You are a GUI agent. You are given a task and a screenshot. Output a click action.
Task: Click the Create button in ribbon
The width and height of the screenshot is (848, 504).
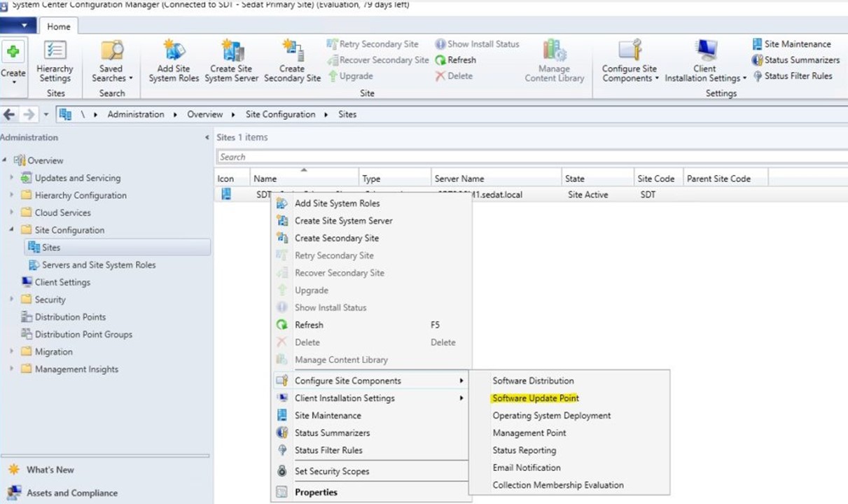coord(13,62)
